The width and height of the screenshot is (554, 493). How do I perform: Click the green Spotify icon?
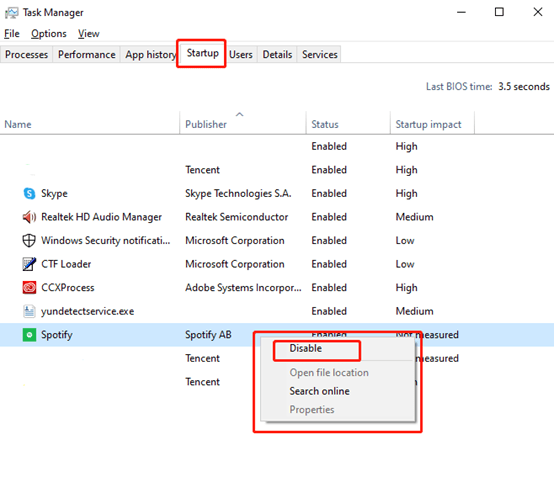coord(29,335)
